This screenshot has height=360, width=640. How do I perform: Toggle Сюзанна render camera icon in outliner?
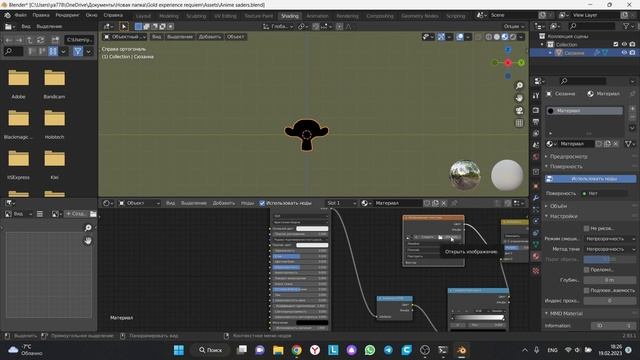(x=632, y=53)
